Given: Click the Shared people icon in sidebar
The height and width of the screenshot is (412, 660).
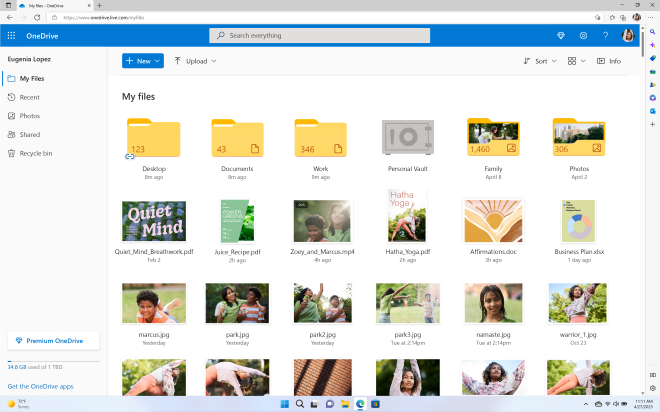Looking at the screenshot, I should click(x=11, y=135).
